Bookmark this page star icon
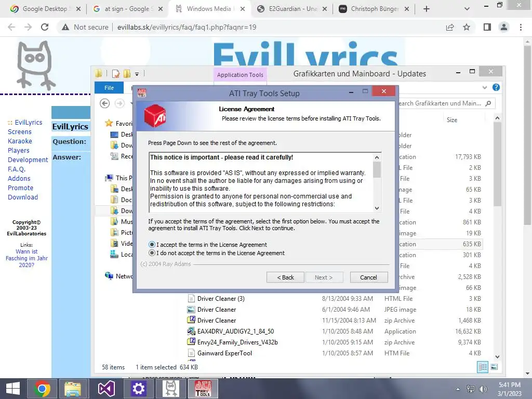This screenshot has width=532, height=399. point(467,27)
